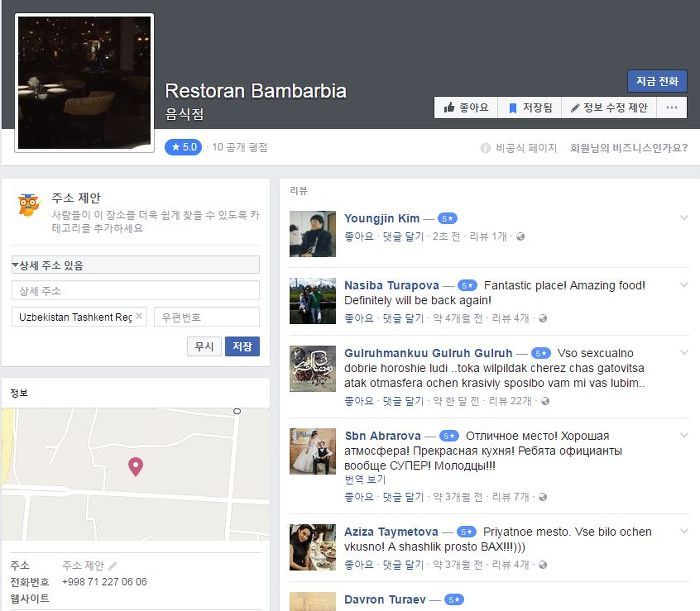
Task: Open dropdown chevron on Aziza Taymetova's review
Action: point(684,531)
